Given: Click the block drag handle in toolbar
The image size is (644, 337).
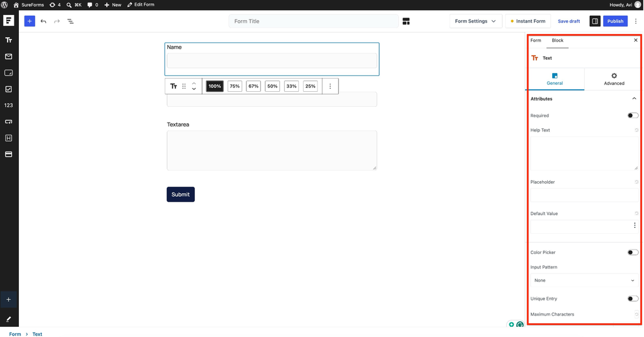Looking at the screenshot, I should tap(184, 86).
